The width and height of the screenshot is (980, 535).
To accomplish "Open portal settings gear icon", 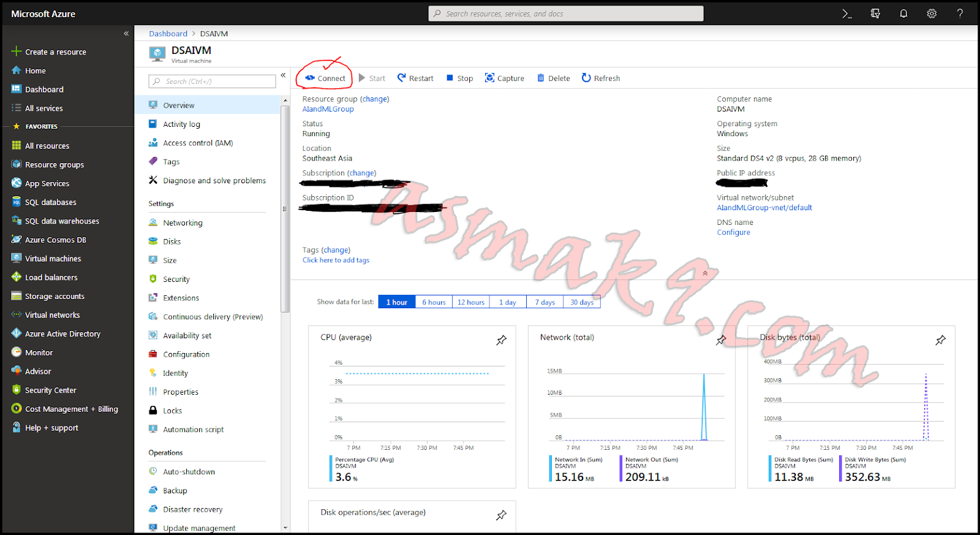I will coord(932,13).
